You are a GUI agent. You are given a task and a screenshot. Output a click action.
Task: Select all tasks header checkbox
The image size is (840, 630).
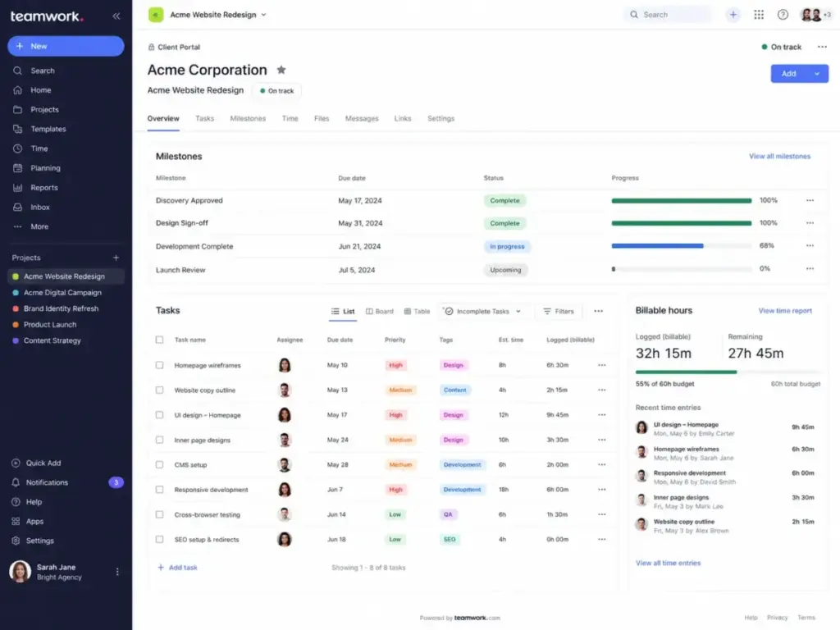pyautogui.click(x=160, y=340)
